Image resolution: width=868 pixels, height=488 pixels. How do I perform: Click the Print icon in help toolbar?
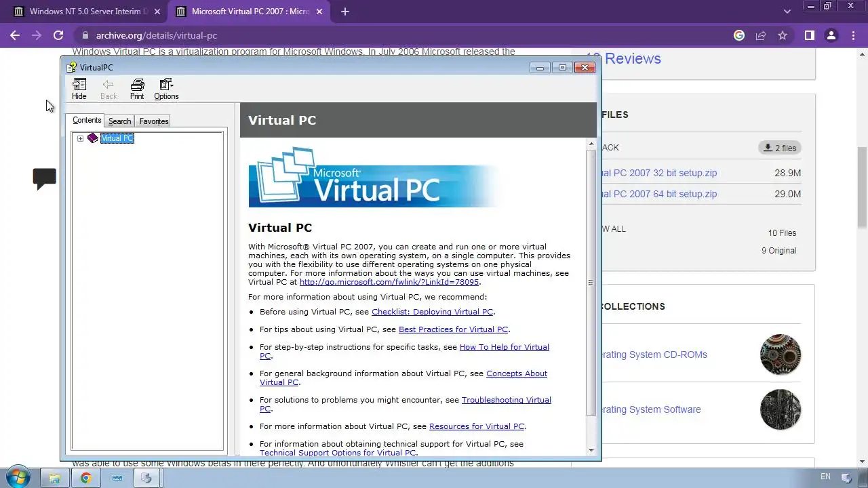(137, 89)
